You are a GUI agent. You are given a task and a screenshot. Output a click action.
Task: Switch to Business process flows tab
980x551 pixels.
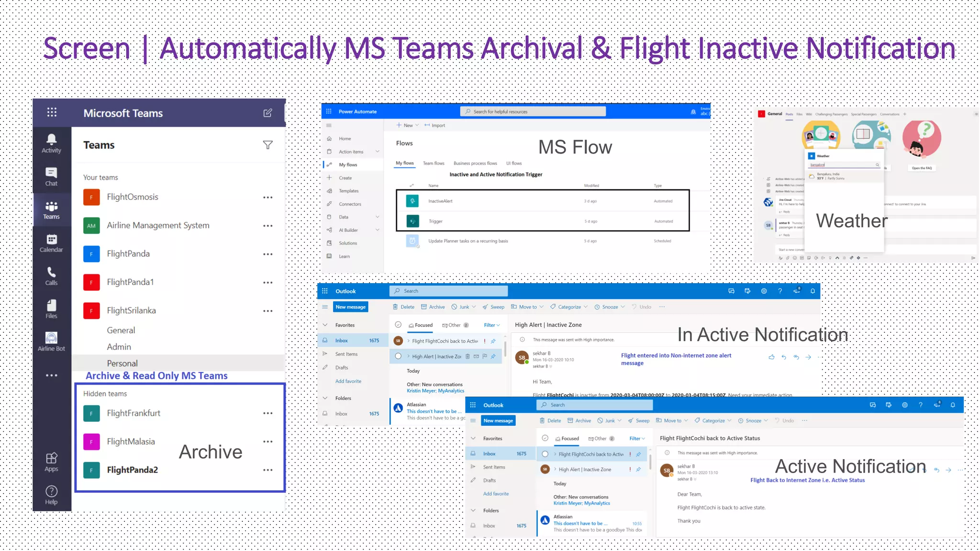[x=475, y=164]
